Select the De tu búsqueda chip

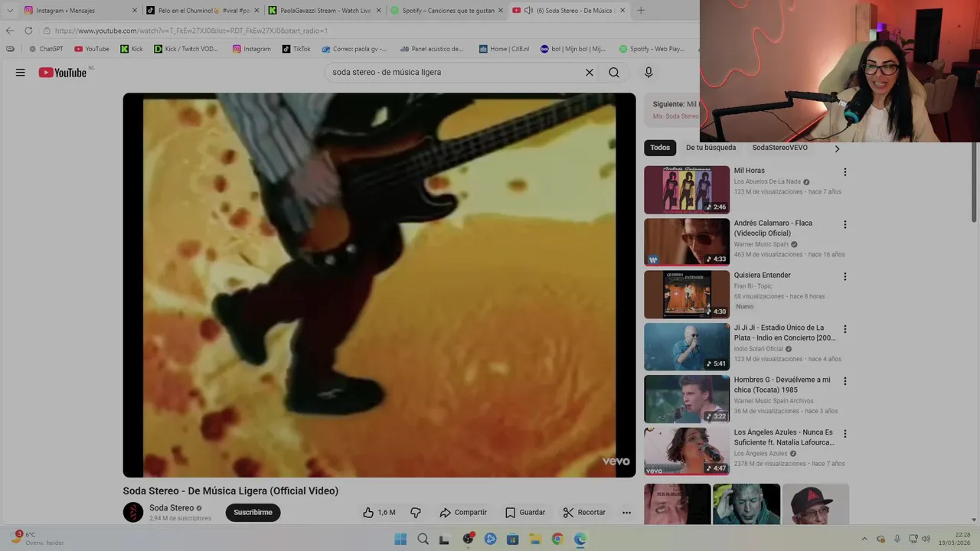pos(710,148)
